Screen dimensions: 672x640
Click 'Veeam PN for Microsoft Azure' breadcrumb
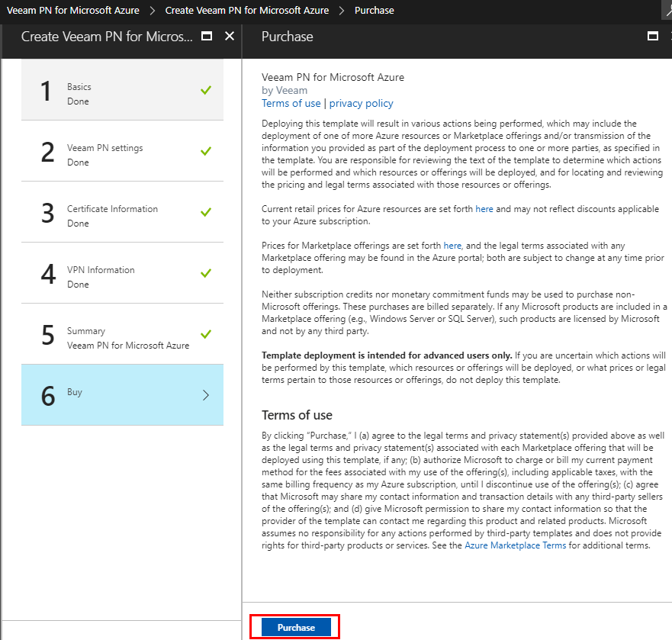point(73,10)
